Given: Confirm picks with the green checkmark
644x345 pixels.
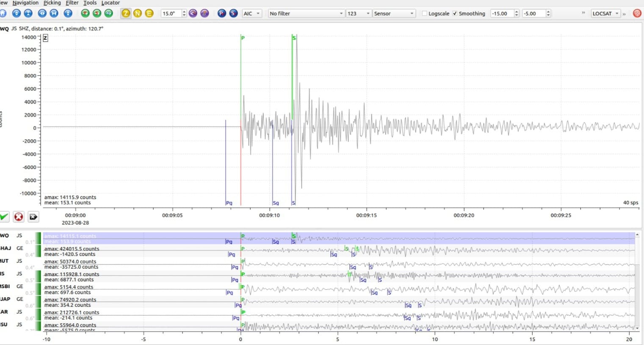Looking at the screenshot, I should (4, 217).
